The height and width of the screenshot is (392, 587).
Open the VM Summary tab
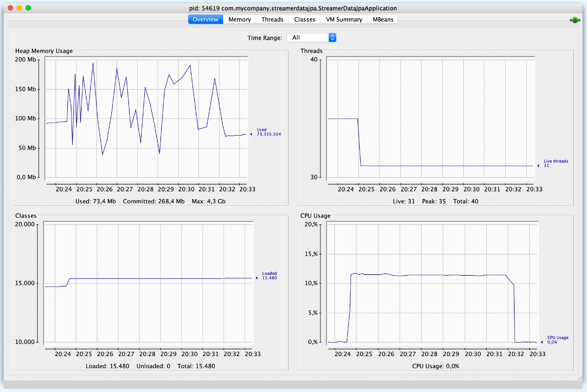click(x=344, y=20)
